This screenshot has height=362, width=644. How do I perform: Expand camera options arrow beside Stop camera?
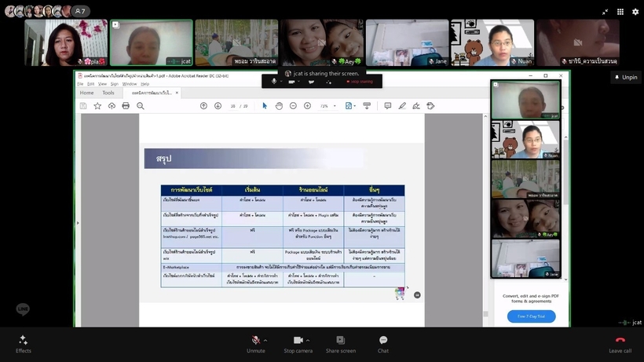(x=308, y=340)
